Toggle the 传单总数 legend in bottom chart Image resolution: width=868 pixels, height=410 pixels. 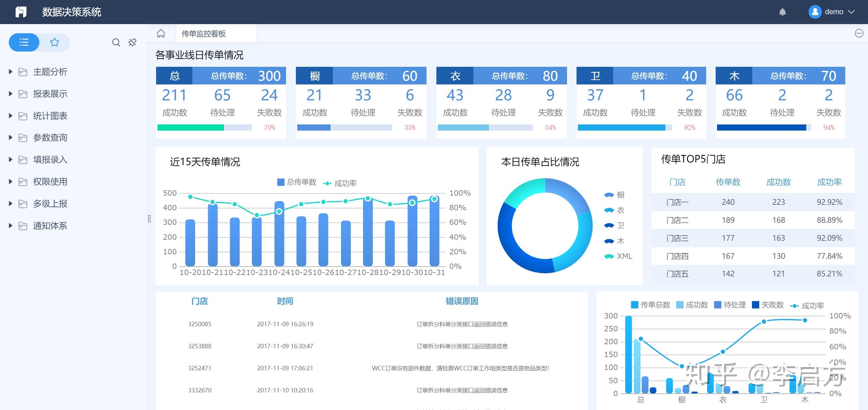pos(650,305)
